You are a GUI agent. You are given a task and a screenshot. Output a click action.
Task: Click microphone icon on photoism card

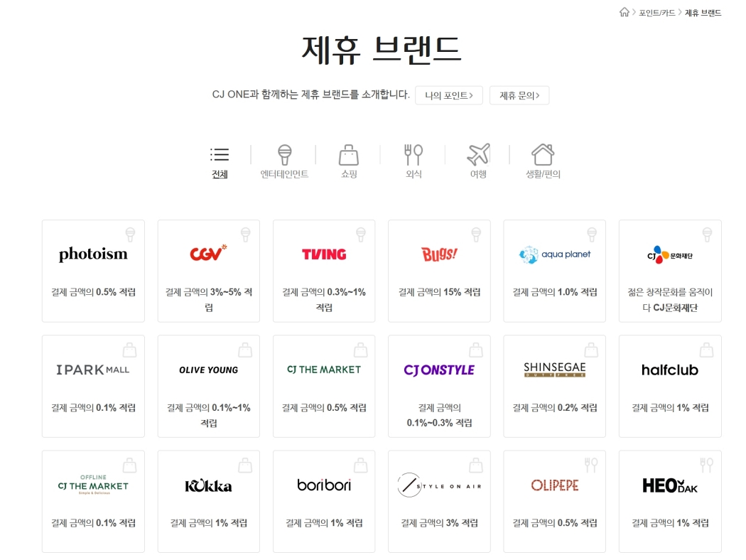pyautogui.click(x=130, y=235)
